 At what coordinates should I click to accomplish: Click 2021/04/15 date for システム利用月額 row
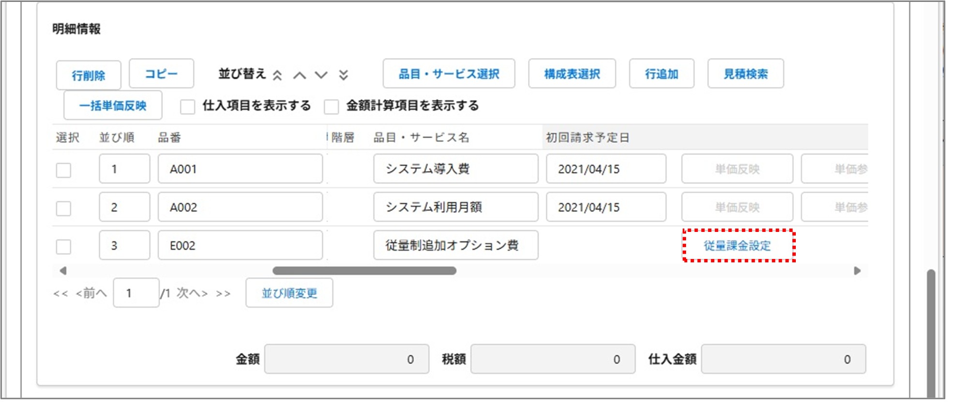pos(606,207)
